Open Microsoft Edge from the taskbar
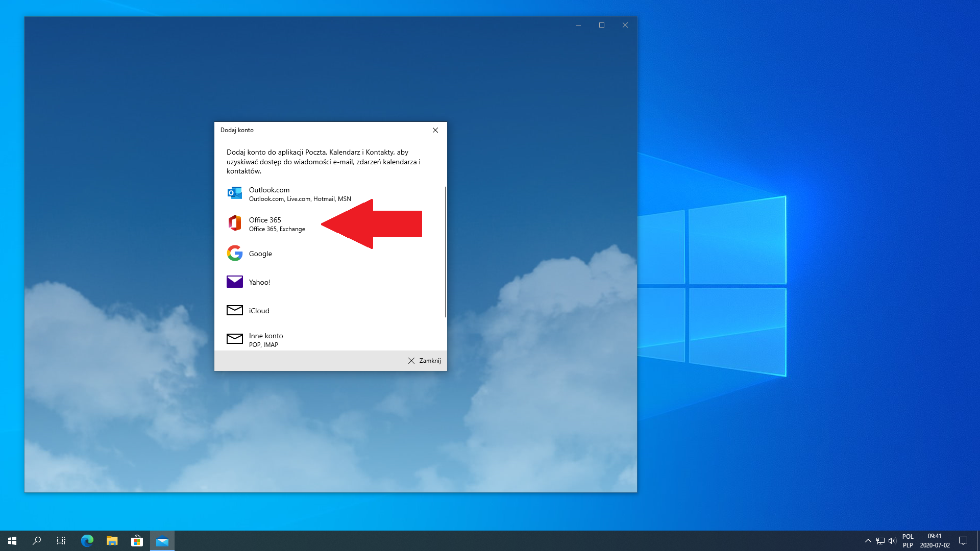980x551 pixels. [87, 541]
